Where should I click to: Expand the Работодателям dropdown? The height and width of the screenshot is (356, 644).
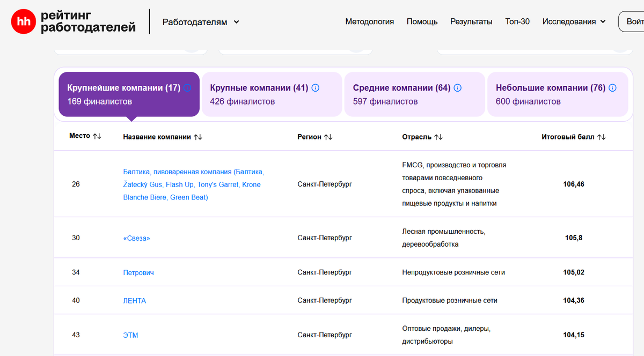coord(201,22)
